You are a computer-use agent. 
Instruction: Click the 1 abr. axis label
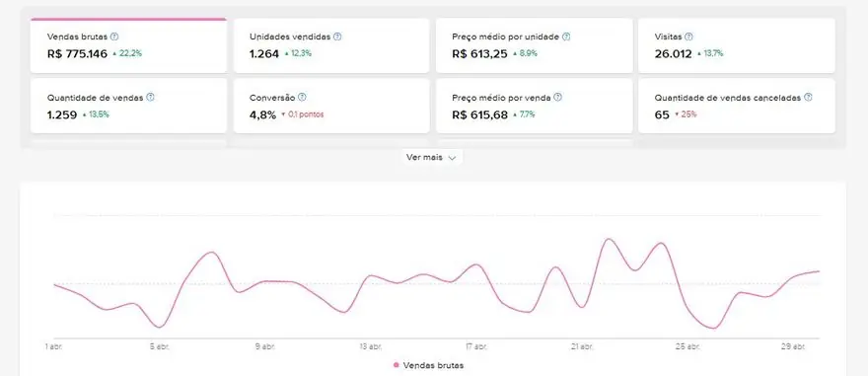(x=53, y=346)
